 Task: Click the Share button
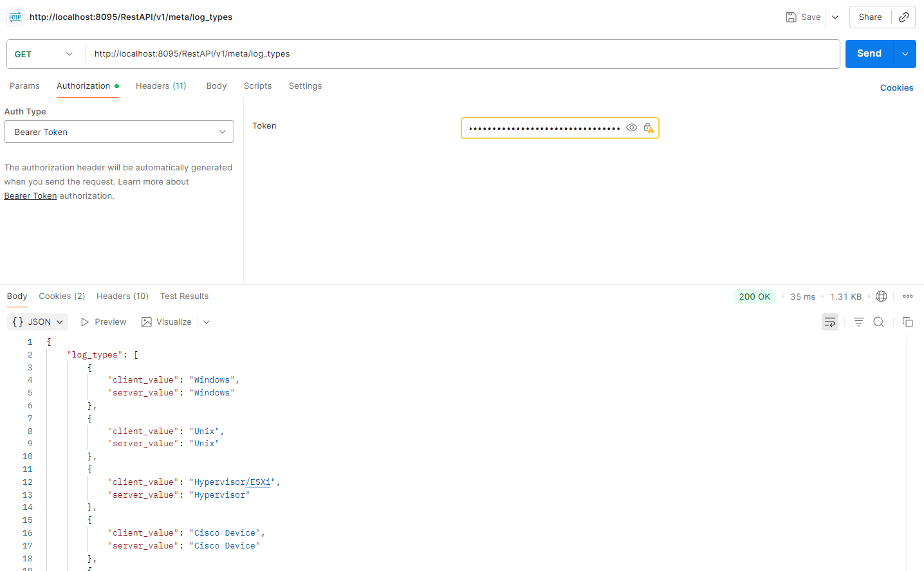870,17
